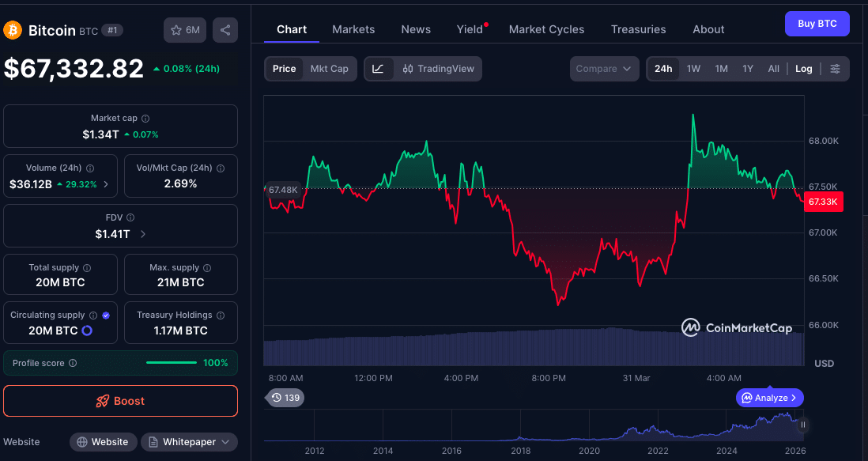Set chart range to 24h
The height and width of the screenshot is (461, 868).
[x=663, y=69]
